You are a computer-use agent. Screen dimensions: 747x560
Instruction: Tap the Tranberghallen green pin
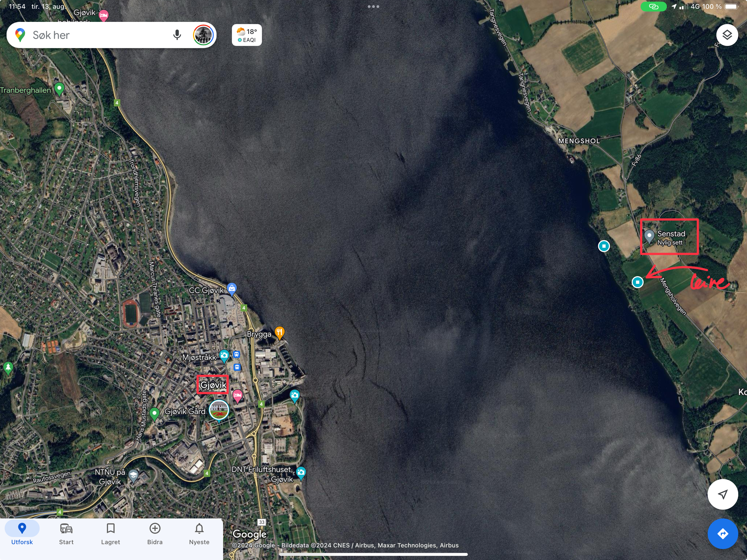pos(59,89)
